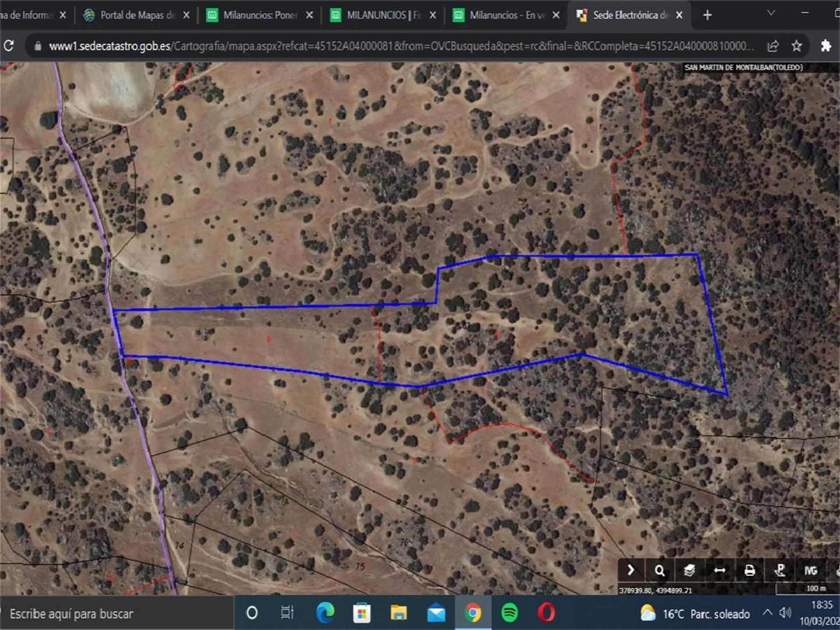Open File Explorer from taskbar
Image resolution: width=840 pixels, height=630 pixels.
tap(399, 613)
